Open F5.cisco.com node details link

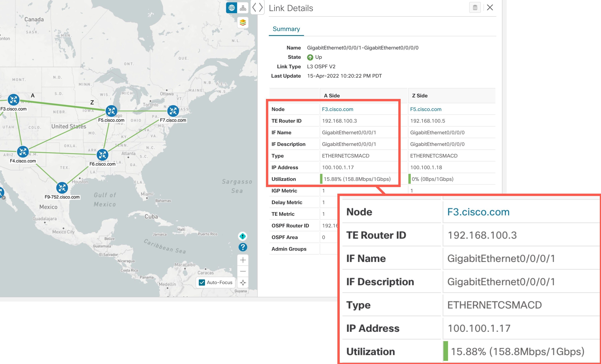point(426,109)
